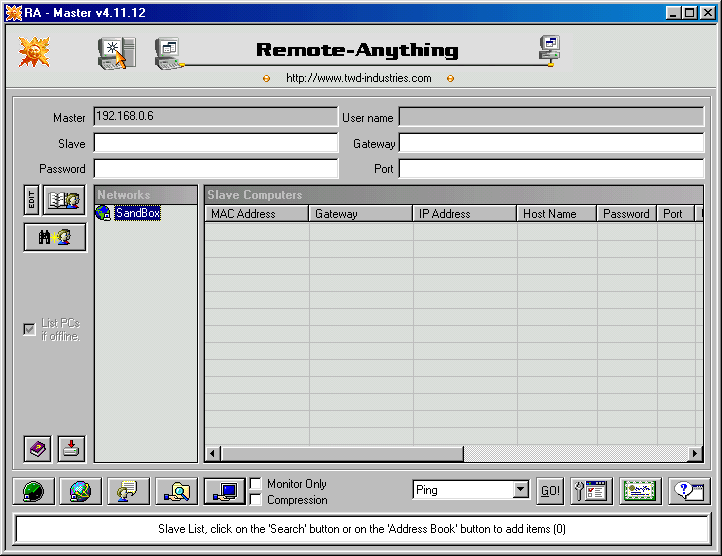Open the www.twd-industries.com link
This screenshot has width=722, height=556.
pyautogui.click(x=358, y=78)
